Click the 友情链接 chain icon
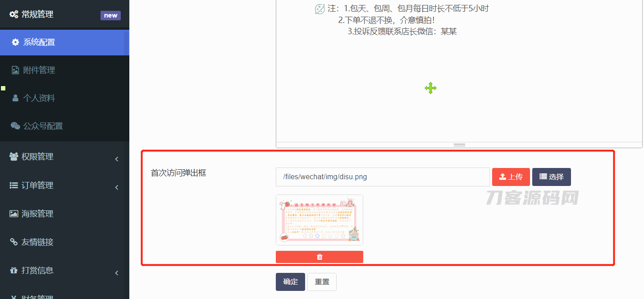Image resolution: width=644 pixels, height=299 pixels. [x=14, y=242]
